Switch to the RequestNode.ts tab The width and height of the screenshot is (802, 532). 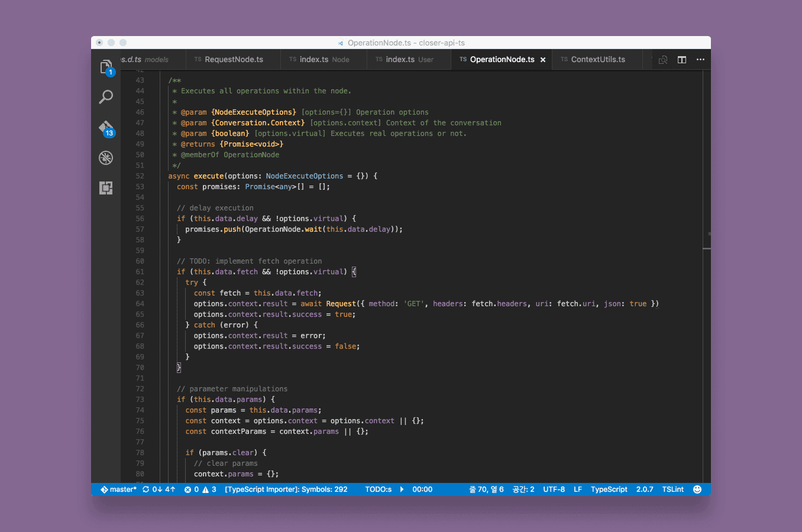(x=232, y=59)
